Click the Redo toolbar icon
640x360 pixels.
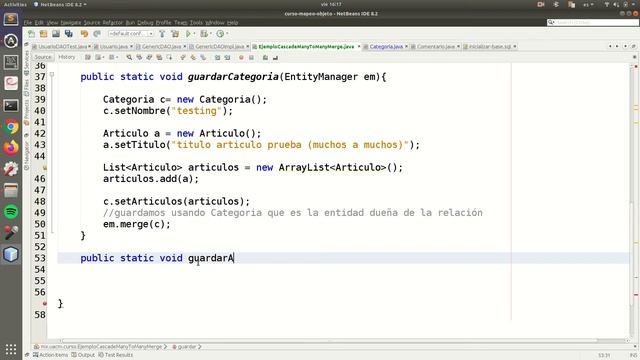(97, 34)
